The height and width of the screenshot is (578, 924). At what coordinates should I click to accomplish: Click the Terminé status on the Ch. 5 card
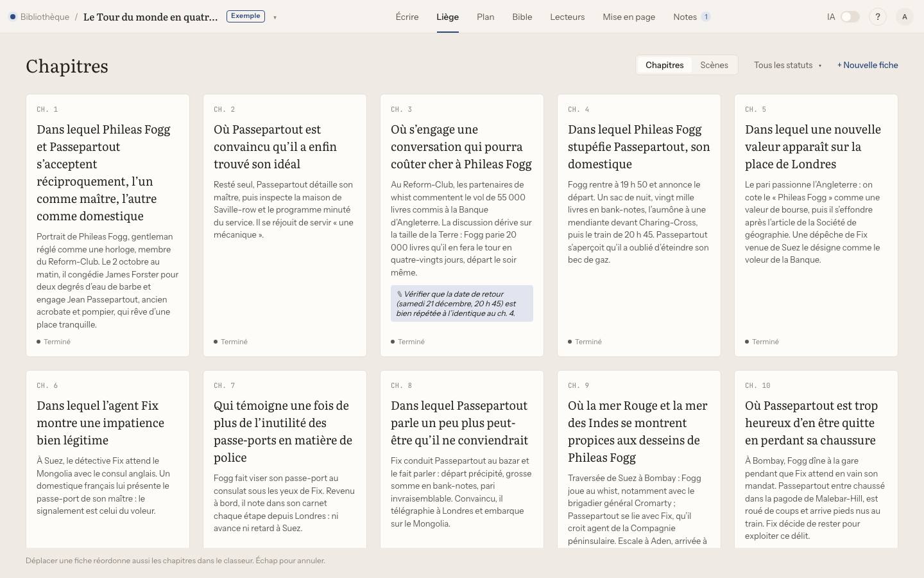pyautogui.click(x=762, y=342)
